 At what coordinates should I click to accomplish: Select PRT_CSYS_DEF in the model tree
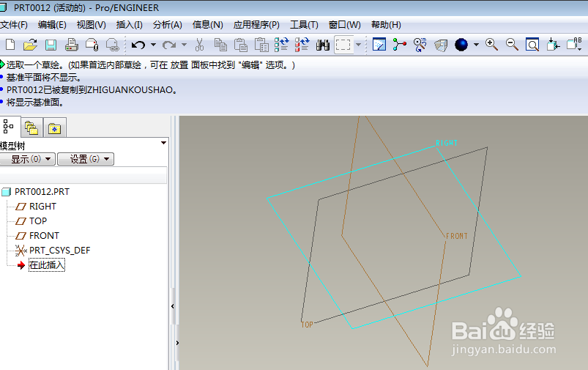click(60, 251)
